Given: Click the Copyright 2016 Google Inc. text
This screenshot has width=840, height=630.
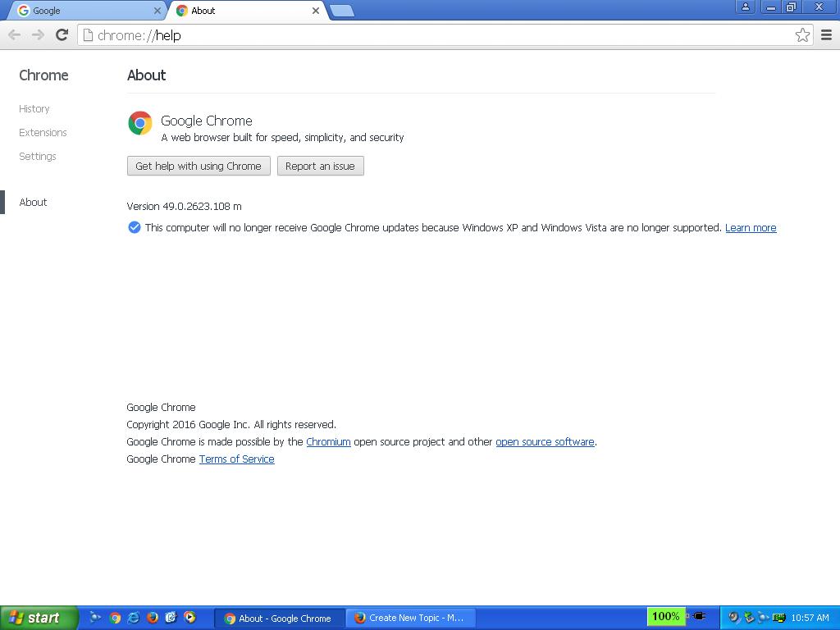Looking at the screenshot, I should pos(231,425).
